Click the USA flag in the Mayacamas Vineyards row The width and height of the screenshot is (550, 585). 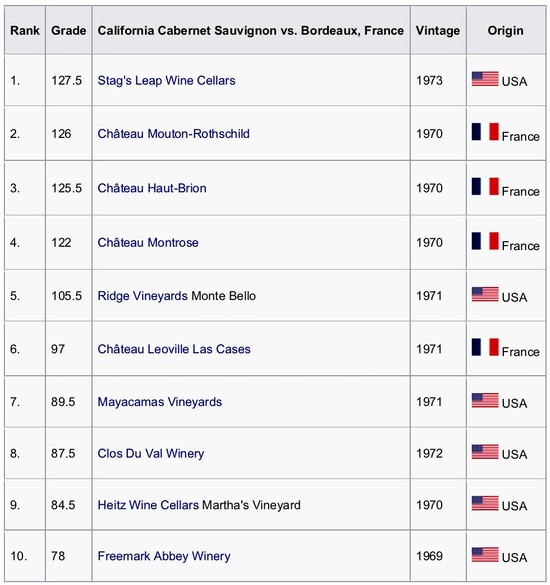(485, 400)
